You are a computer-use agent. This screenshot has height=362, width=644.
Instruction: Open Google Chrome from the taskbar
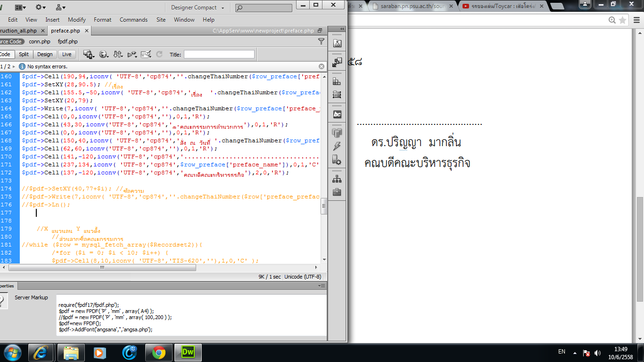coord(159,353)
